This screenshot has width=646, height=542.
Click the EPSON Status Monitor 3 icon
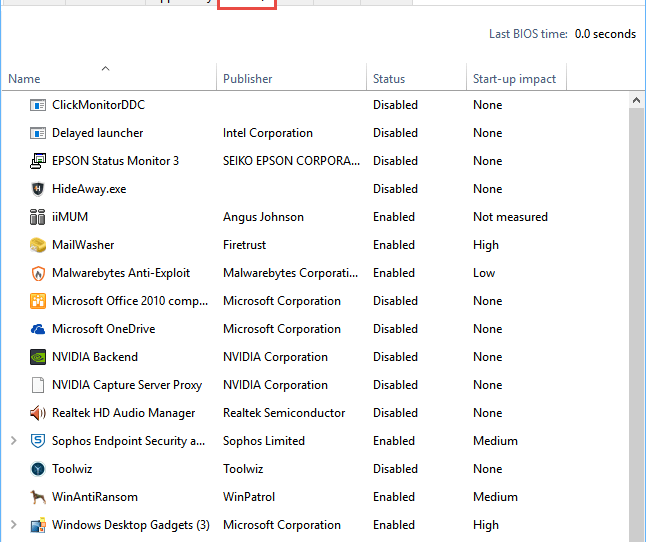coord(38,161)
